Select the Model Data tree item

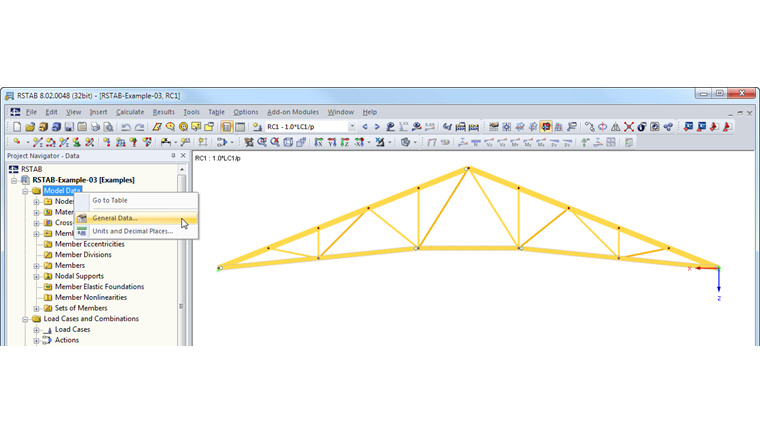(62, 191)
